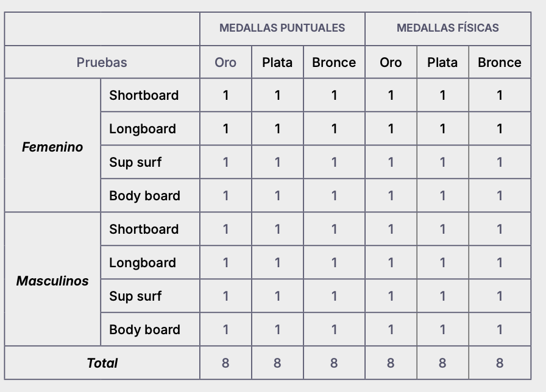This screenshot has height=392, width=546.
Task: Select Body board in the Femenino section
Action: click(144, 195)
